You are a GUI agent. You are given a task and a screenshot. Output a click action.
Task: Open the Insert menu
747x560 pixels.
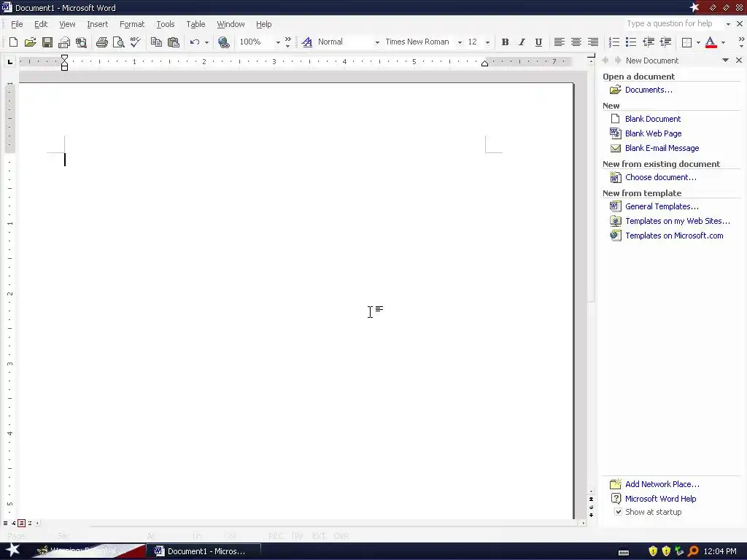coord(97,24)
